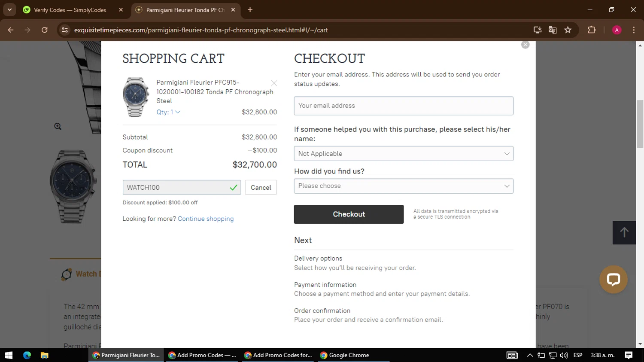Viewport: 644px width, 362px height.
Task: Open the Windows Start menu
Action: point(9,355)
